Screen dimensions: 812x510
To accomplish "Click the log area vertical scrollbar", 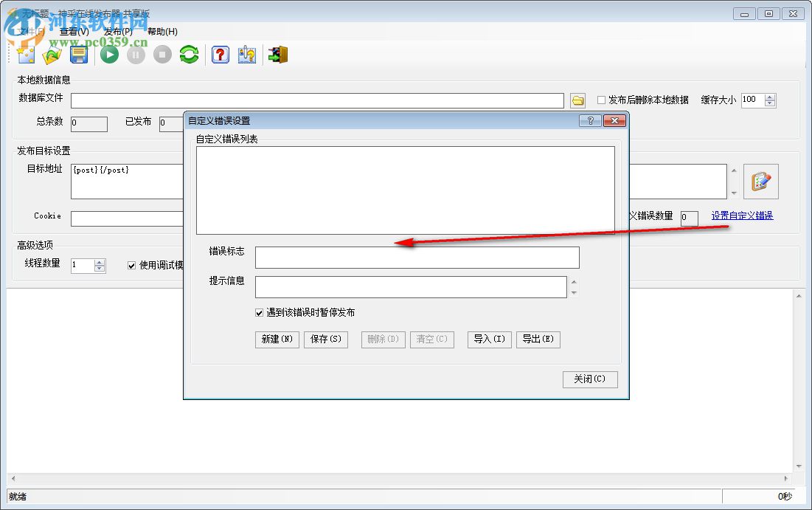I will 799,381.
